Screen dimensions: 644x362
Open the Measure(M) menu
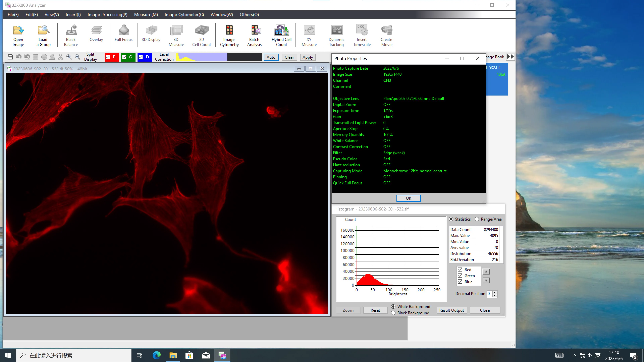[x=146, y=14]
